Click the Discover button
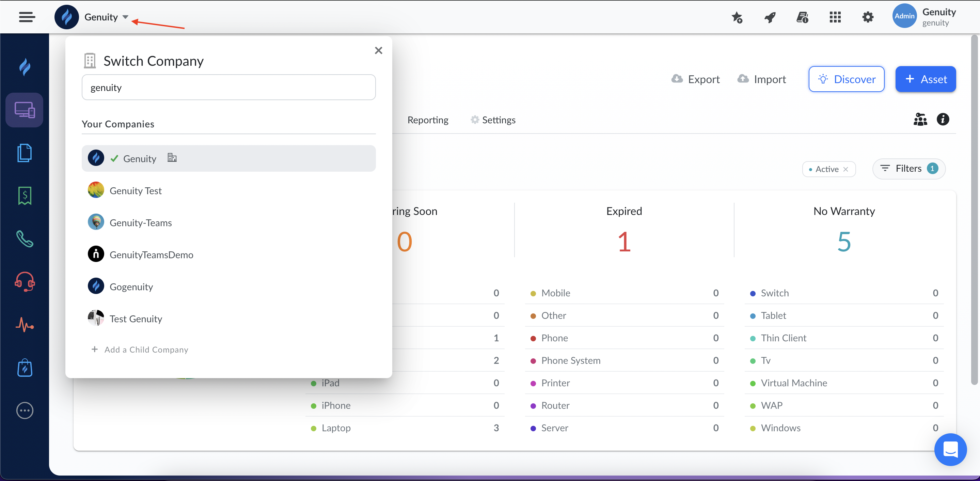The height and width of the screenshot is (481, 980). tap(847, 79)
